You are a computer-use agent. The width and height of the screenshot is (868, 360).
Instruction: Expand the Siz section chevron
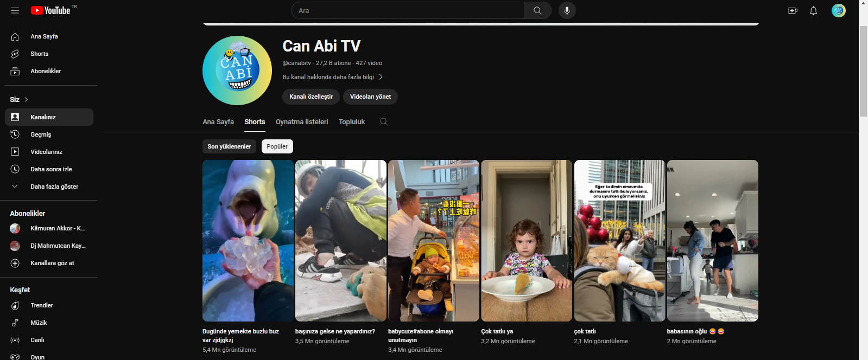coord(26,100)
